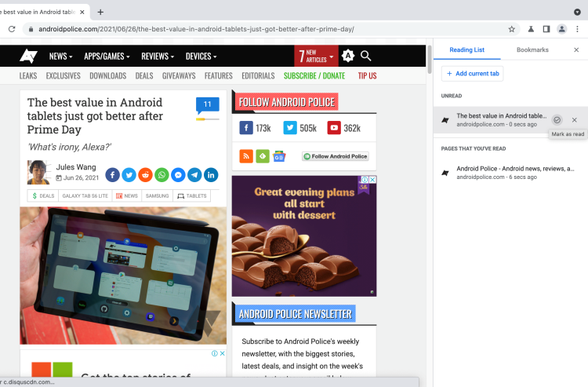Open the 7 New Articles dropdown
This screenshot has height=387, width=588.
click(316, 57)
